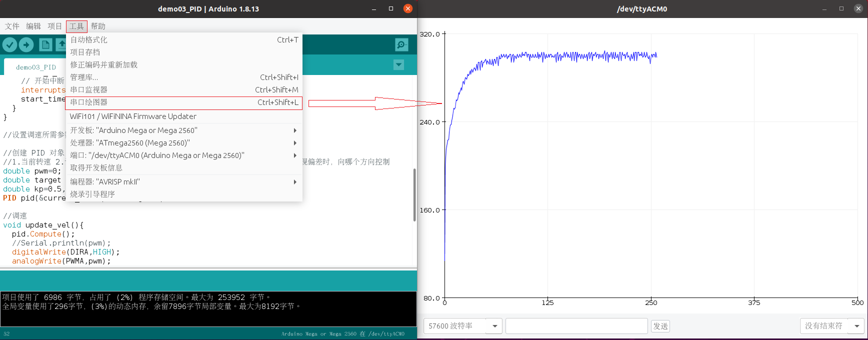This screenshot has width=868, height=340.
Task: Click the code editor vertical scrollbar
Action: coord(414,195)
